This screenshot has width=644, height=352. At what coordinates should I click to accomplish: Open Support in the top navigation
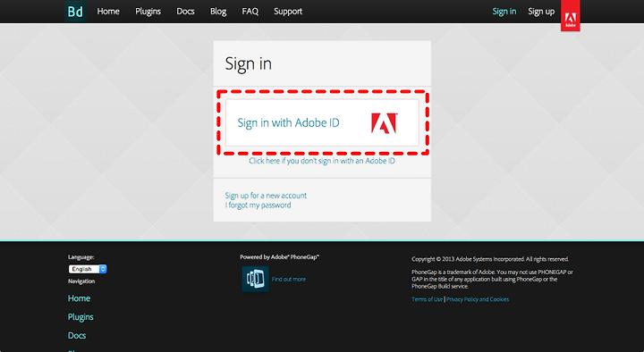coord(288,12)
